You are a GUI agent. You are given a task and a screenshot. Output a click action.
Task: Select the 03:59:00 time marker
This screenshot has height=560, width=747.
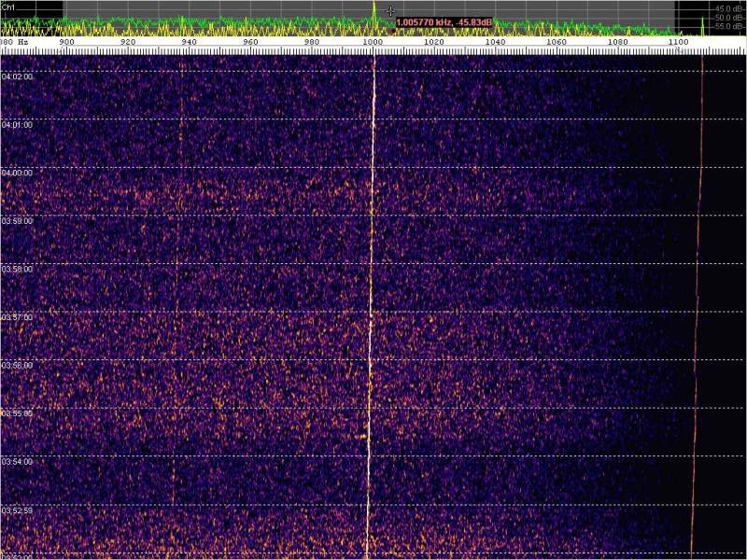17,221
